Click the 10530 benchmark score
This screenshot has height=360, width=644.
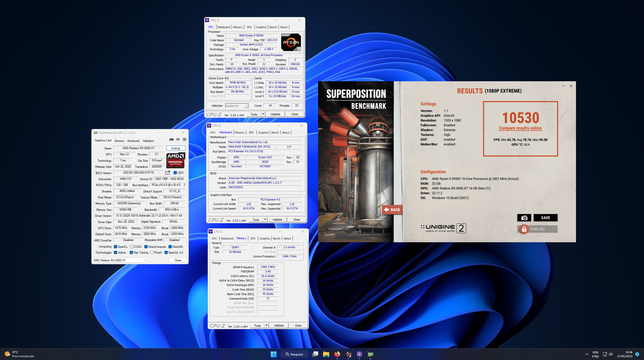(520, 117)
